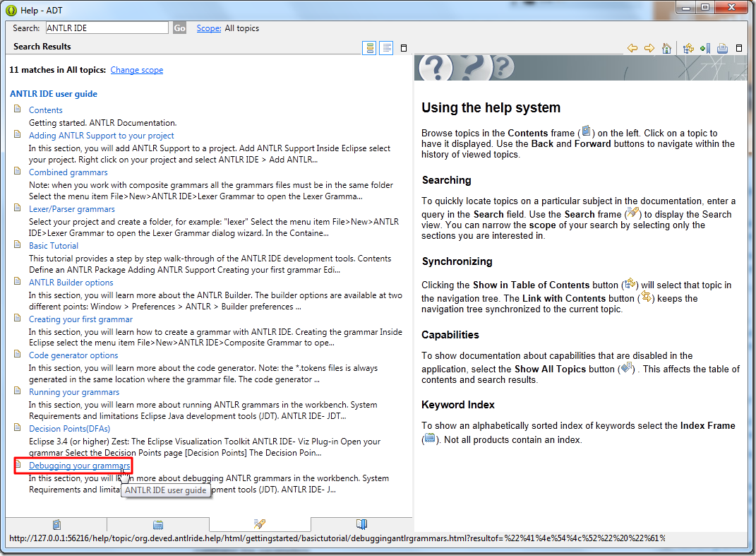This screenshot has width=756, height=556.
Task: Open the Contents result link
Action: coord(46,110)
